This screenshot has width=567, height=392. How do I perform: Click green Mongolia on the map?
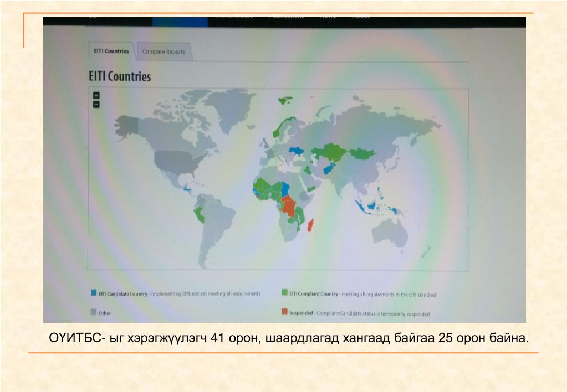click(x=362, y=153)
